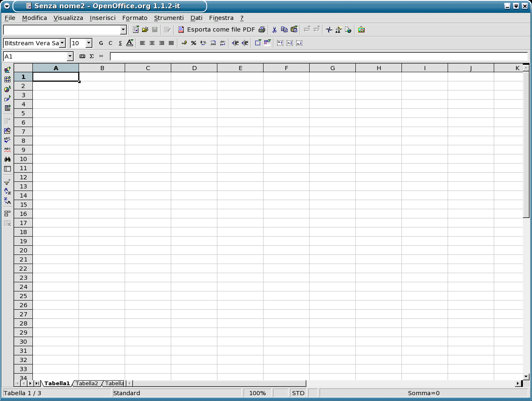
Task: Select column D header
Action: click(194, 68)
